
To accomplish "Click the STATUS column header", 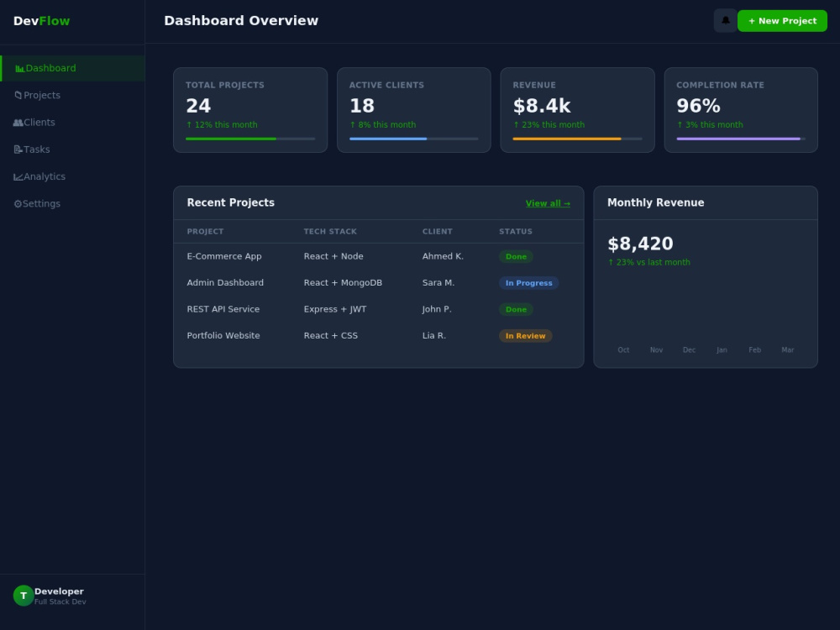I will [x=516, y=232].
